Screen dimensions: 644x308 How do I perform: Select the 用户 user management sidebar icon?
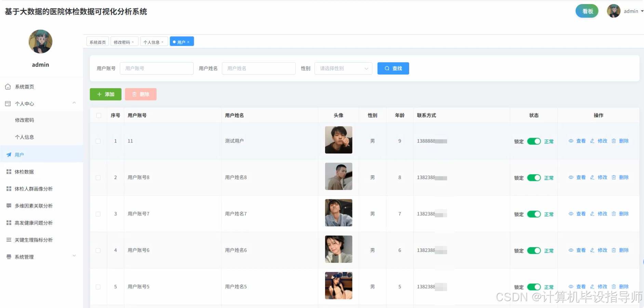coord(8,155)
